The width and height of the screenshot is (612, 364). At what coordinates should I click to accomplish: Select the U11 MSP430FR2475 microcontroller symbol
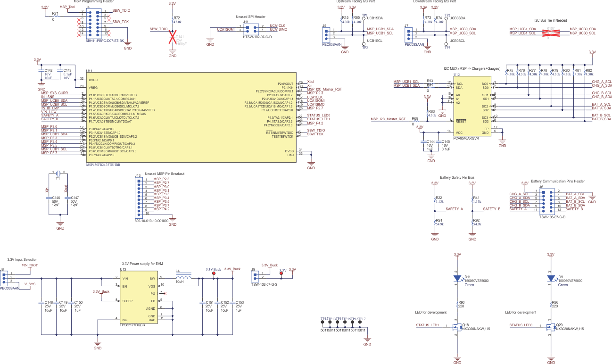click(x=191, y=118)
